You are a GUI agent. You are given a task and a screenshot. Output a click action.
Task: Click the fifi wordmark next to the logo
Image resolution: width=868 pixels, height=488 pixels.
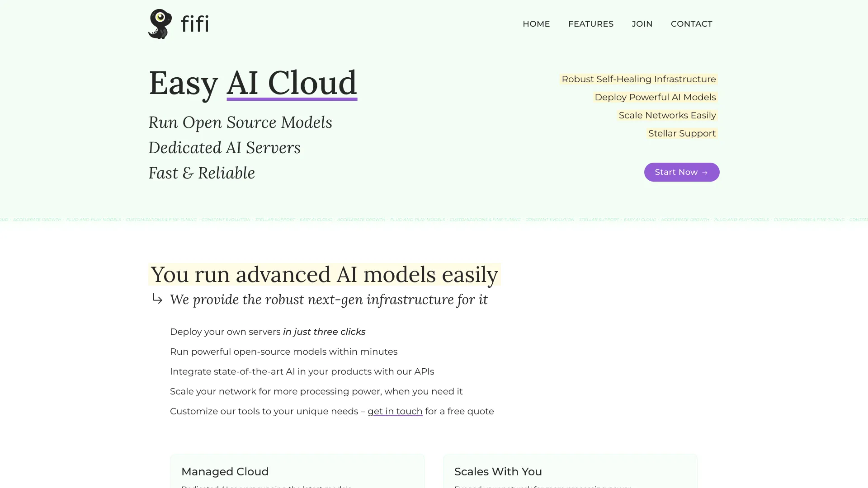pos(195,23)
